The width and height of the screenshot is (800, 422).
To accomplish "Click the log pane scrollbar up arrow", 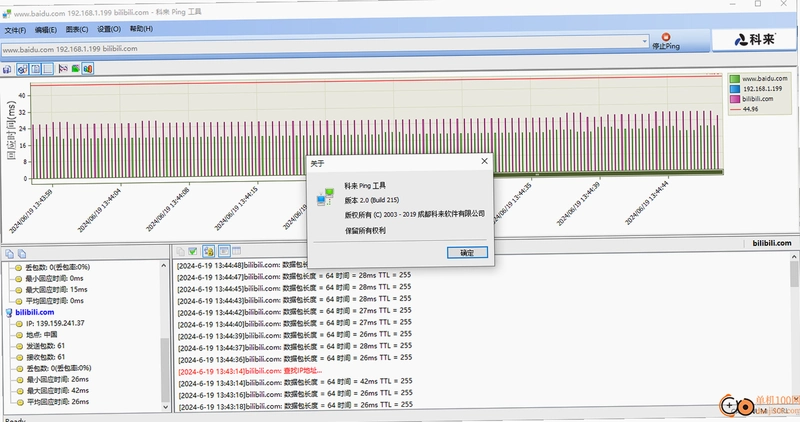I will coord(794,258).
